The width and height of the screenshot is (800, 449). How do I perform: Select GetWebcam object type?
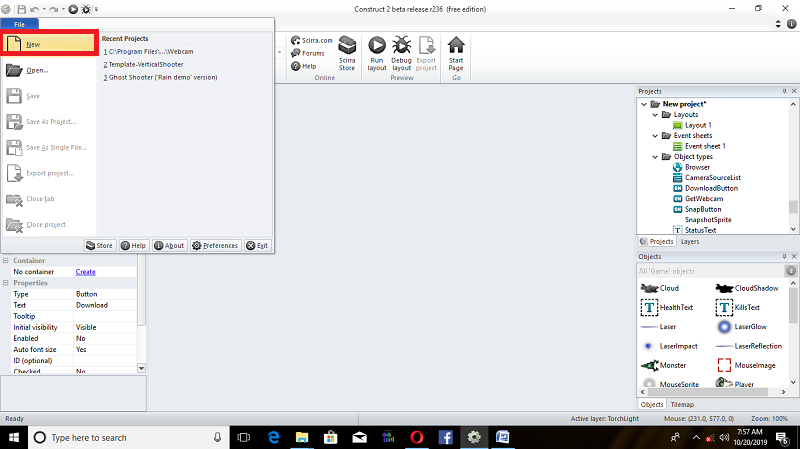click(698, 198)
